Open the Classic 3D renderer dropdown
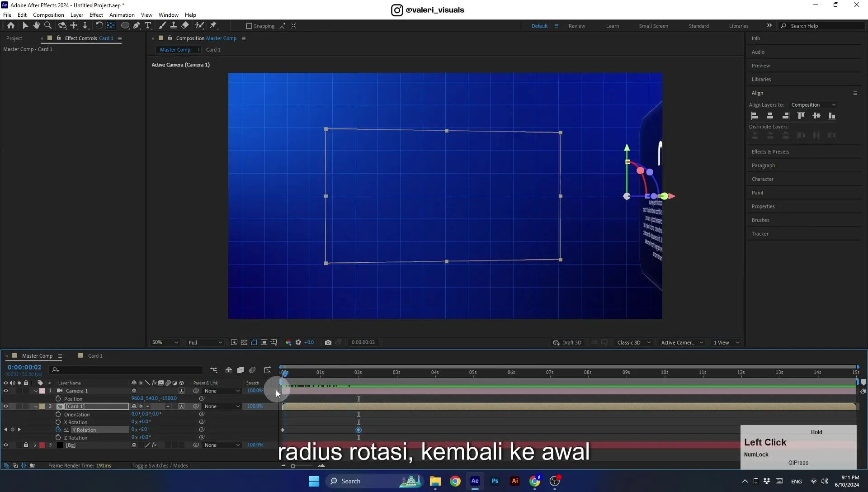The height and width of the screenshot is (492, 868). click(x=633, y=342)
